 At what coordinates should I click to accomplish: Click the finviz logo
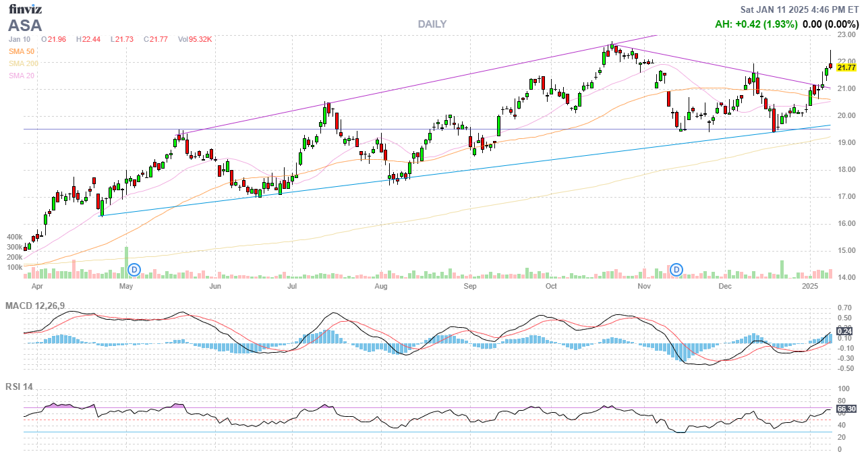pos(25,9)
